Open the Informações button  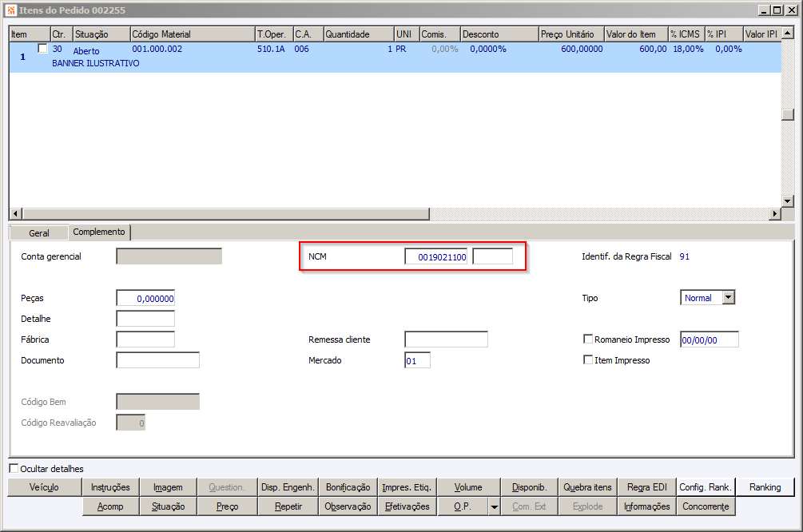pos(647,506)
